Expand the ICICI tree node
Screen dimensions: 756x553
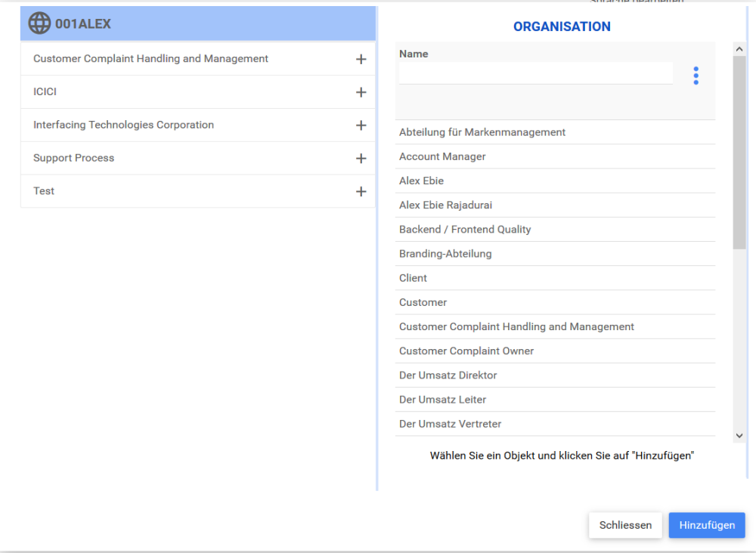361,92
